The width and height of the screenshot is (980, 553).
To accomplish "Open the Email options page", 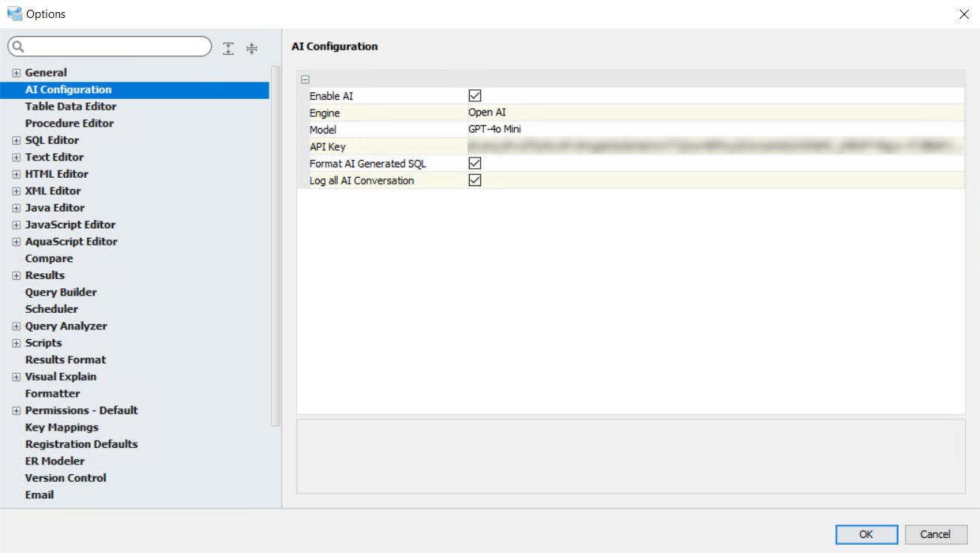I will pos(39,494).
